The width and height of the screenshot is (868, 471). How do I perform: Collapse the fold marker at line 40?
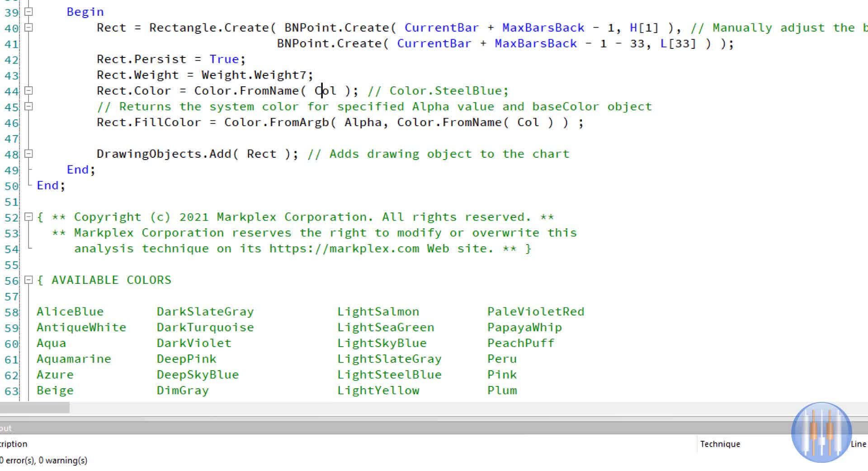point(28,28)
